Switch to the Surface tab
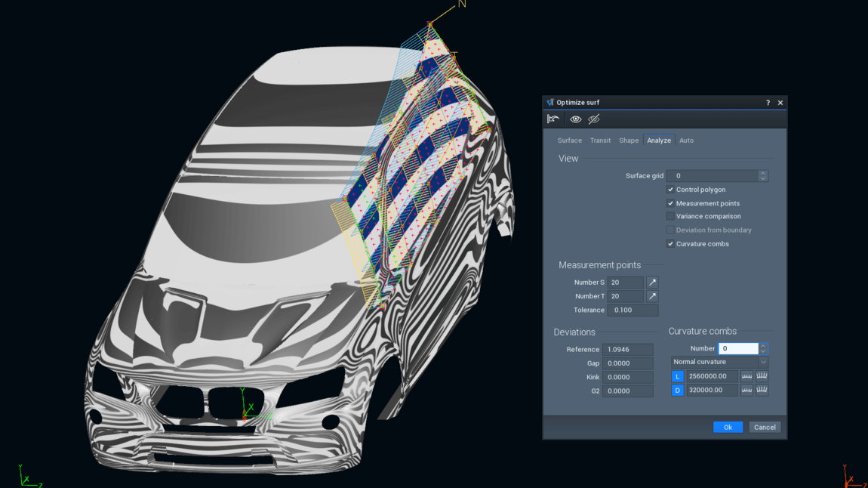 click(x=569, y=140)
